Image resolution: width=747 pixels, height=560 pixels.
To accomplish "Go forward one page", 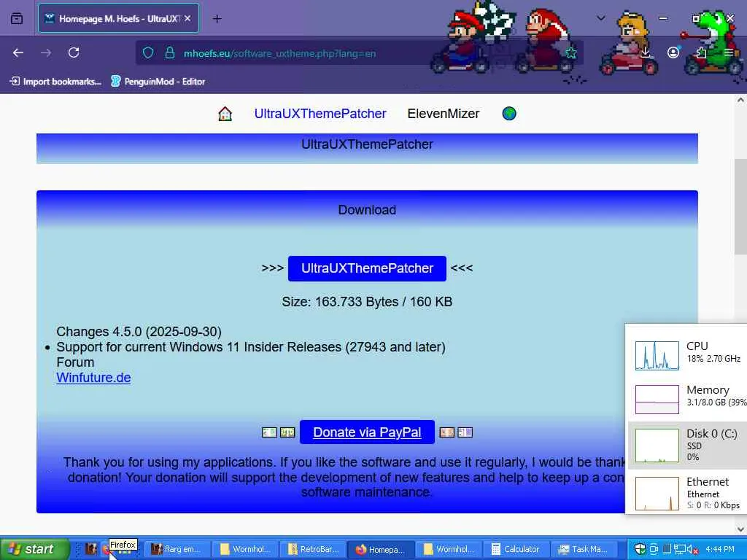I will 46,52.
